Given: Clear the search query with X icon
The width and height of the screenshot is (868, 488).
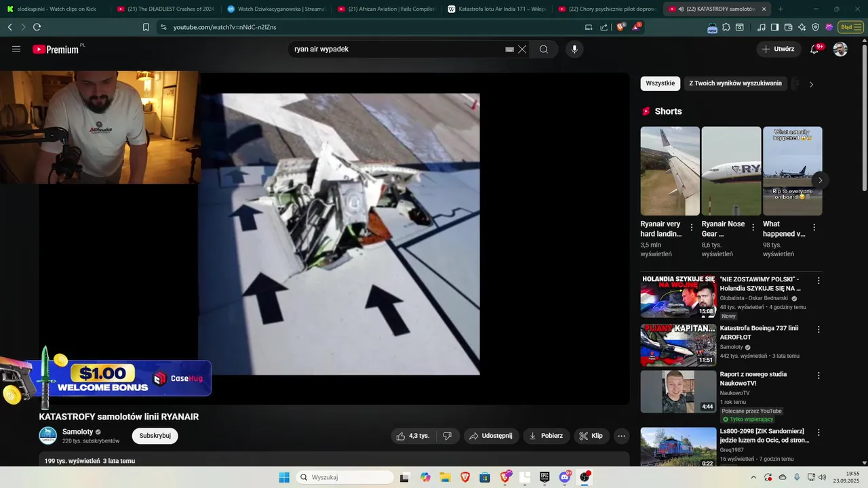Looking at the screenshot, I should point(522,49).
